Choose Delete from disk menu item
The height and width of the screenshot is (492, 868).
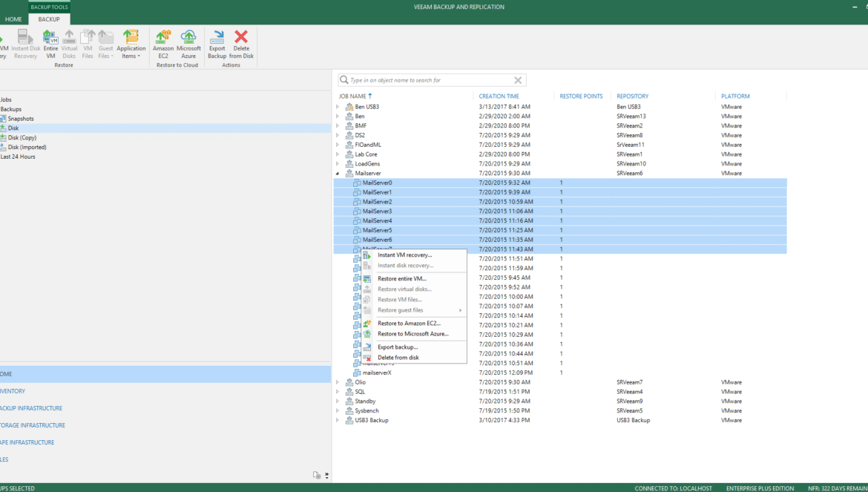point(413,358)
